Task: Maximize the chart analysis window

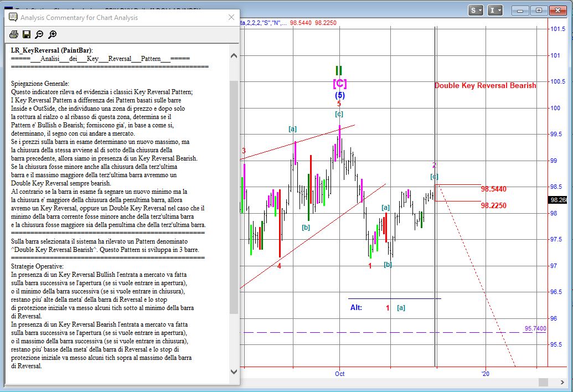Action: [540, 10]
